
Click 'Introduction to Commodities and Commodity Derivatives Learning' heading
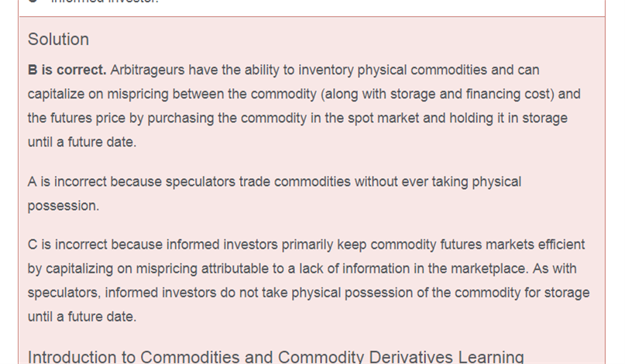[x=276, y=357]
